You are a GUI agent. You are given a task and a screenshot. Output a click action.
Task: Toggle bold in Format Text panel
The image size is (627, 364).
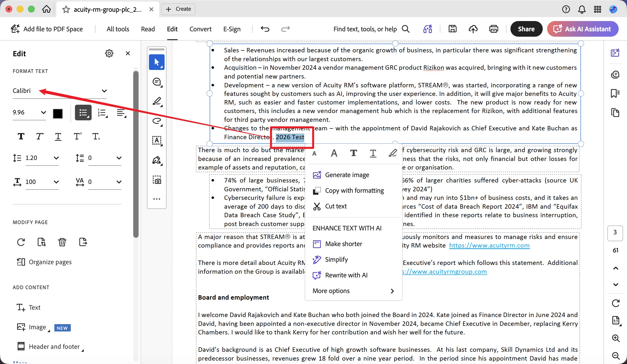coord(21,136)
